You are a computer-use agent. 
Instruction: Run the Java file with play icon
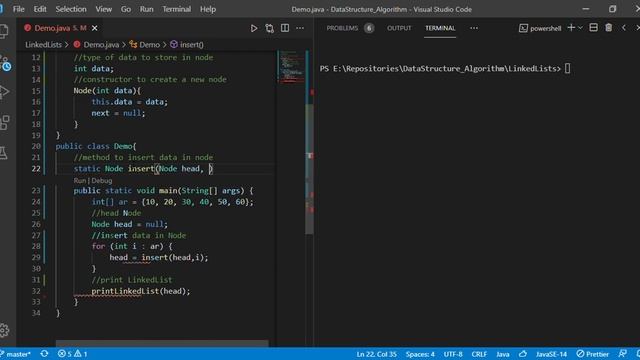(254, 28)
